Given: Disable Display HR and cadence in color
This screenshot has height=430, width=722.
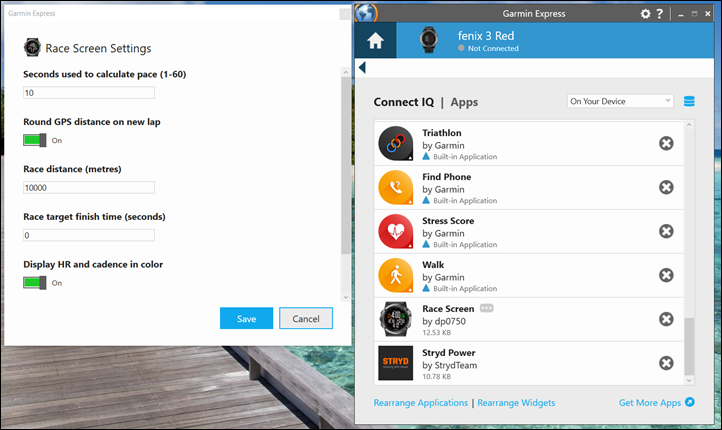Looking at the screenshot, I should [36, 282].
